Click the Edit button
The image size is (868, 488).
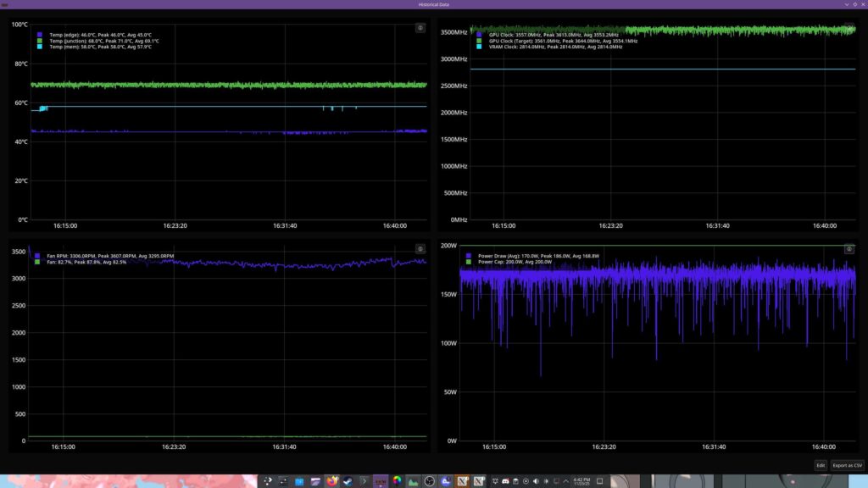821,465
